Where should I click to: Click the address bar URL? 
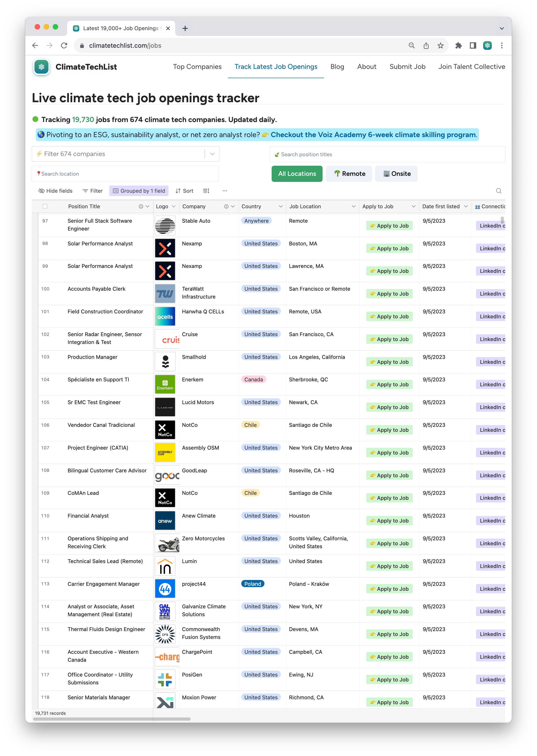pyautogui.click(x=125, y=46)
